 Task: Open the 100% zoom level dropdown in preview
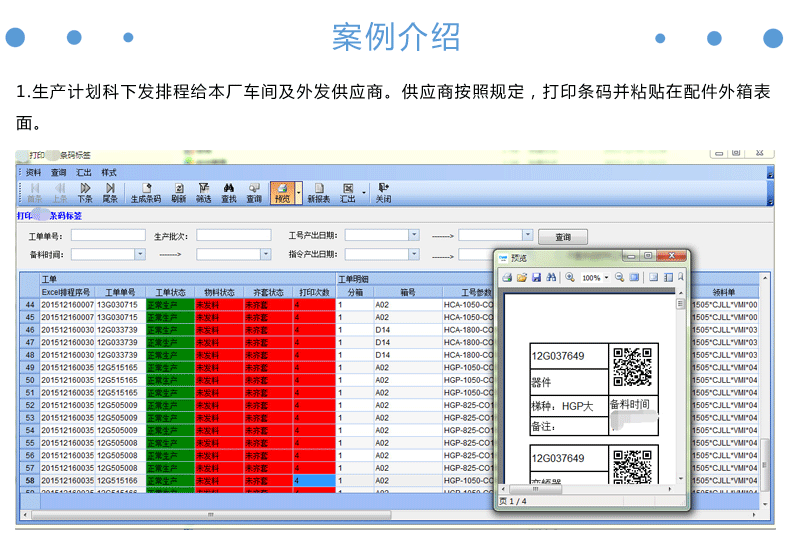[607, 277]
